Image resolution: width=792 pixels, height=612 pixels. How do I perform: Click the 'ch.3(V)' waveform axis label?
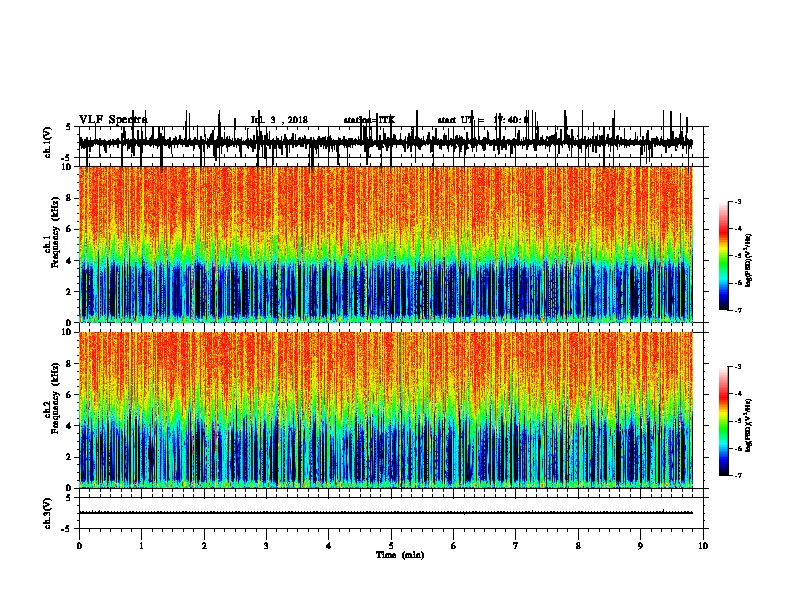click(48, 513)
